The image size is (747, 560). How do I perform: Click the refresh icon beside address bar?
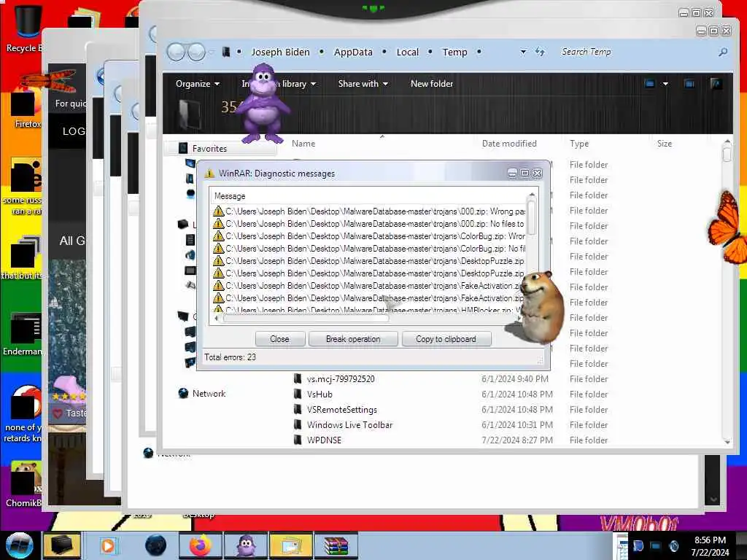[540, 52]
